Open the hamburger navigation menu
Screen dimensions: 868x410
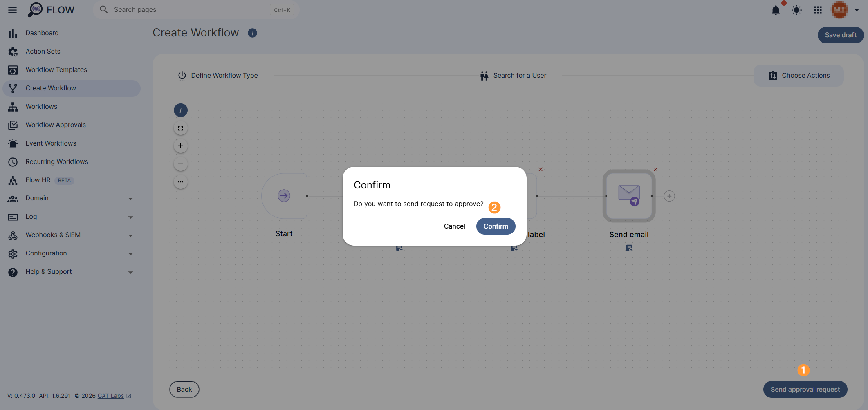[13, 10]
